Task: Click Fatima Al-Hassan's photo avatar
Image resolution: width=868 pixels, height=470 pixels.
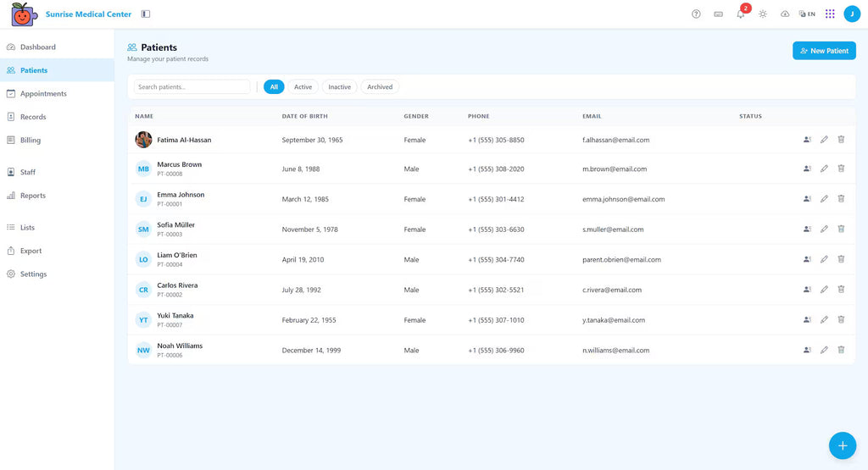Action: (143, 140)
